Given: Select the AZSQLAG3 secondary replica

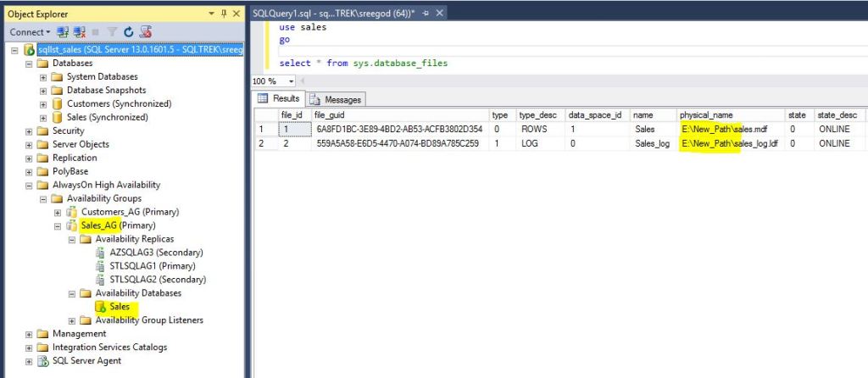Looking at the screenshot, I should click(x=156, y=253).
